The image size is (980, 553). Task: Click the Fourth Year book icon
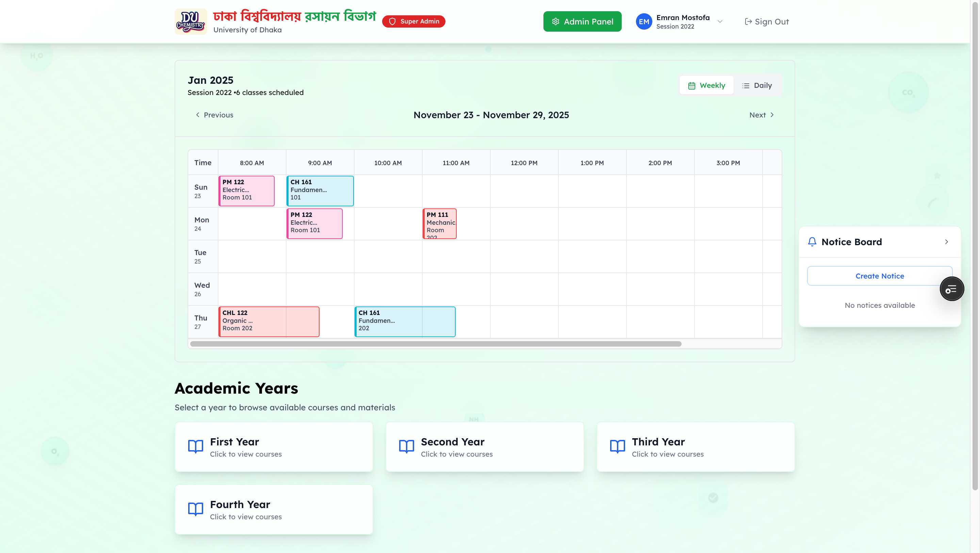[x=196, y=509]
